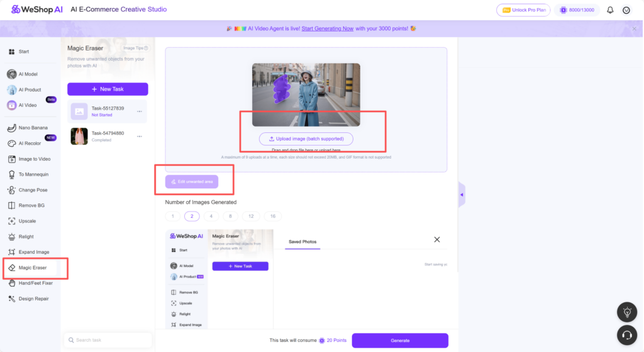Screen dimensions: 644x352
Task: Set number of images to 8
Action: tap(230, 216)
